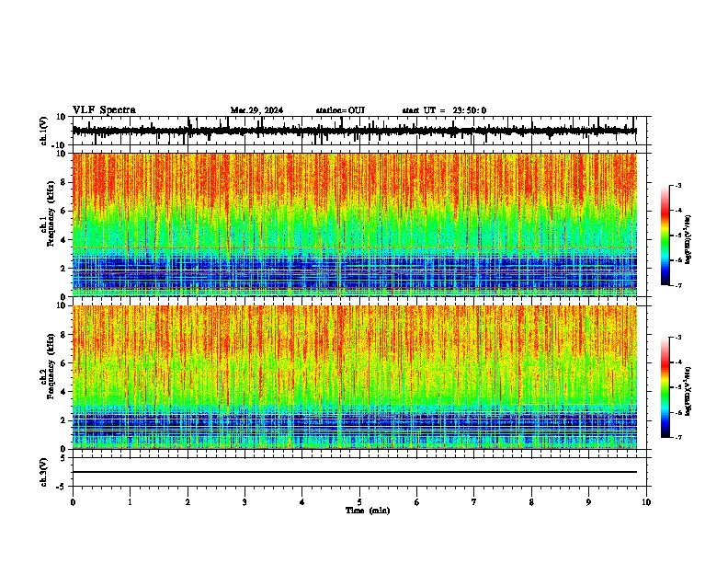The width and height of the screenshot is (728, 563).
Task: Click the 'ch.1(V)' waveform axis label
Action: click(x=44, y=131)
